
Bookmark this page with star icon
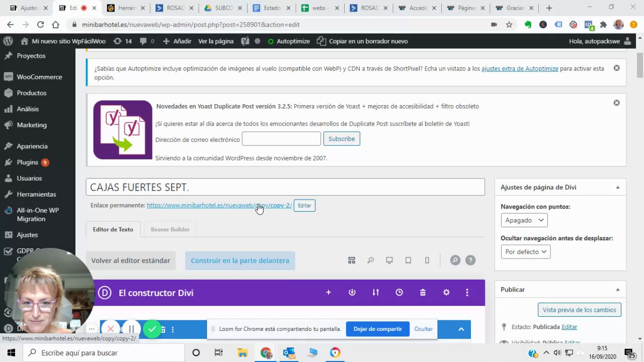tap(509, 24)
